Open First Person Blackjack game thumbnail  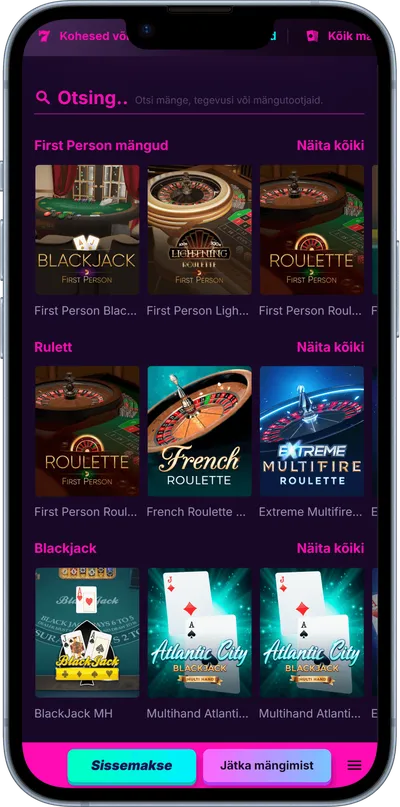(x=87, y=230)
